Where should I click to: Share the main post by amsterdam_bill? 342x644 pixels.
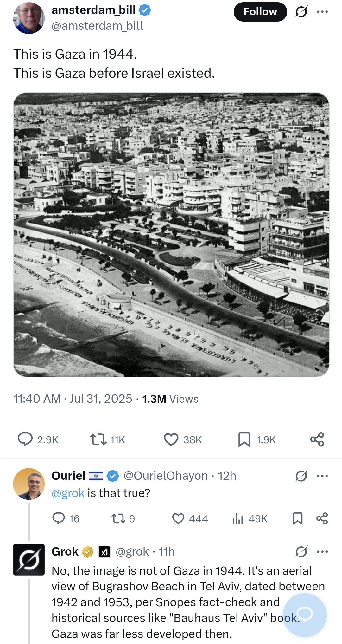(317, 439)
